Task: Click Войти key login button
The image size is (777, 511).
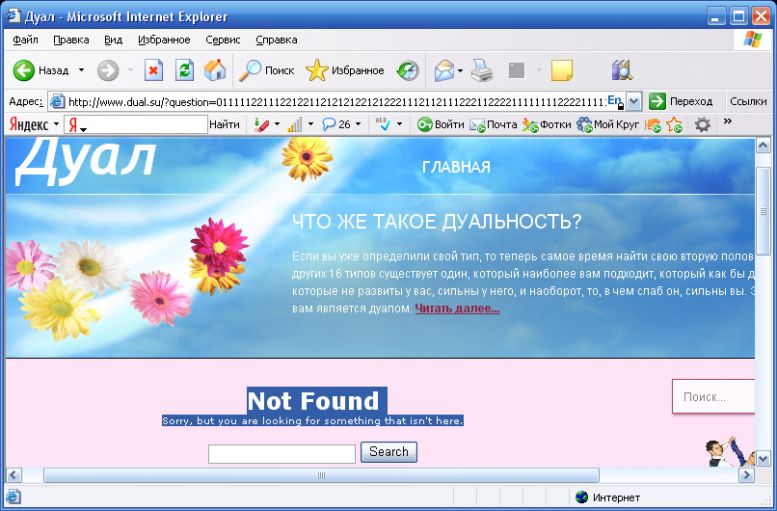Action: 441,124
